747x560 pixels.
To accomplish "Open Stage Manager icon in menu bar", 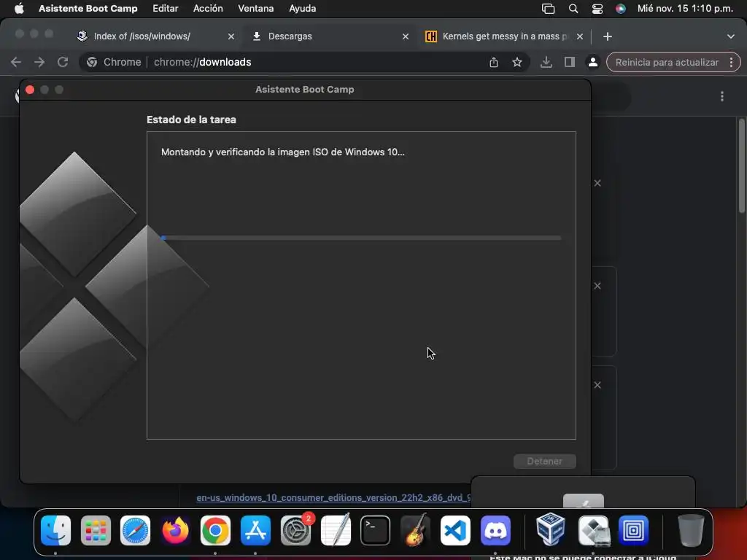I will tap(549, 9).
